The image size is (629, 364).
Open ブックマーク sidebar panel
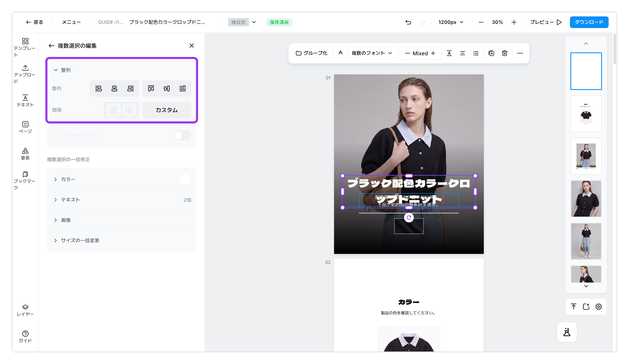(x=25, y=181)
